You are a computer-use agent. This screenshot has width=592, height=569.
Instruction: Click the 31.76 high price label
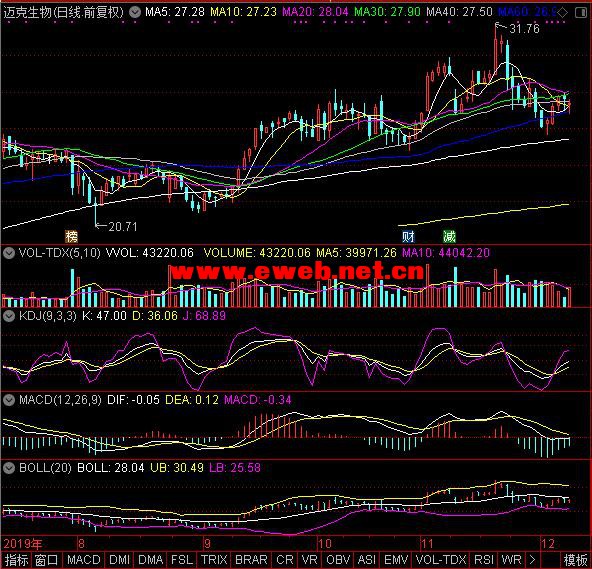[524, 28]
